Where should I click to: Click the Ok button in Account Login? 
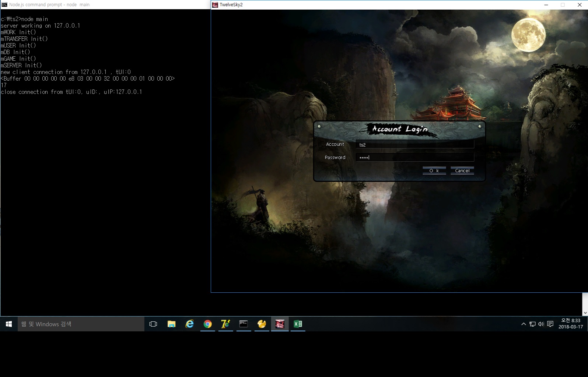tap(434, 170)
